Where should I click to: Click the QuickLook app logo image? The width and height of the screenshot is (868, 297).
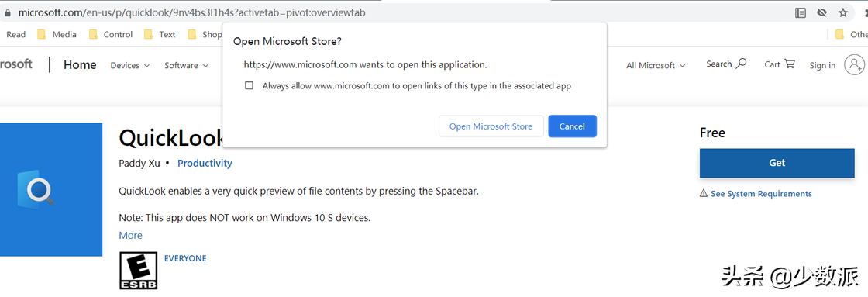click(x=51, y=189)
